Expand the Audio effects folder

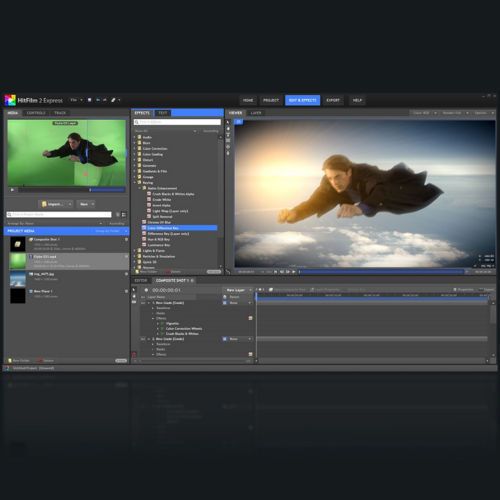click(135, 137)
